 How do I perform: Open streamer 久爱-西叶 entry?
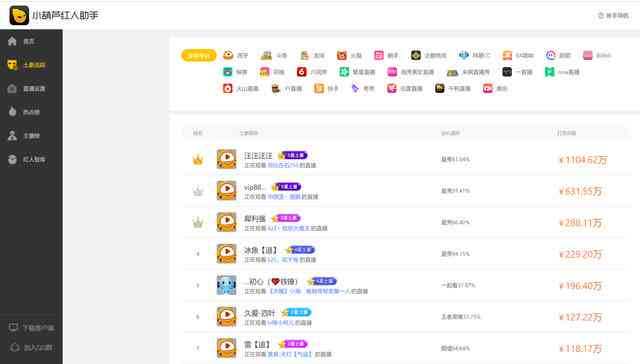point(260,313)
